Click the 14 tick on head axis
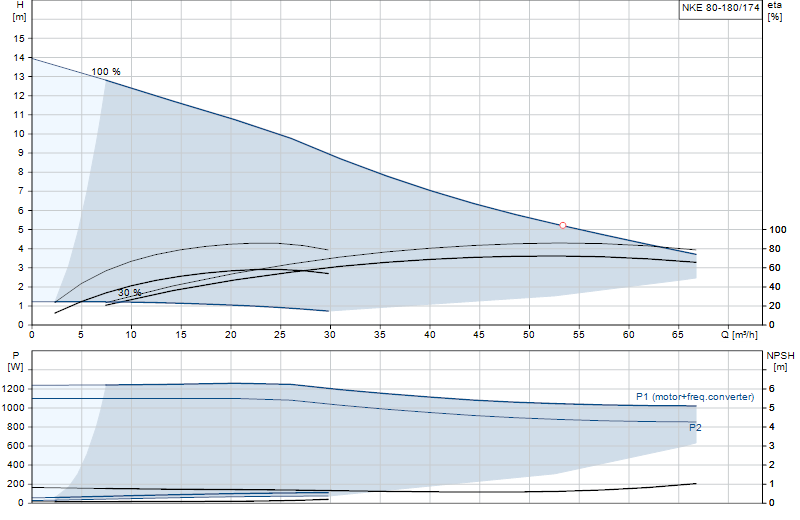 click(x=19, y=58)
